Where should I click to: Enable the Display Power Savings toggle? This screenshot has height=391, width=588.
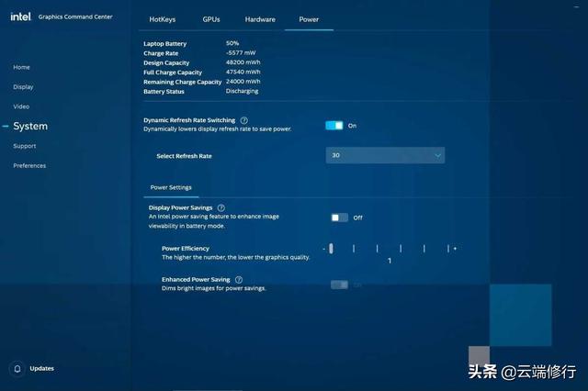click(x=340, y=218)
